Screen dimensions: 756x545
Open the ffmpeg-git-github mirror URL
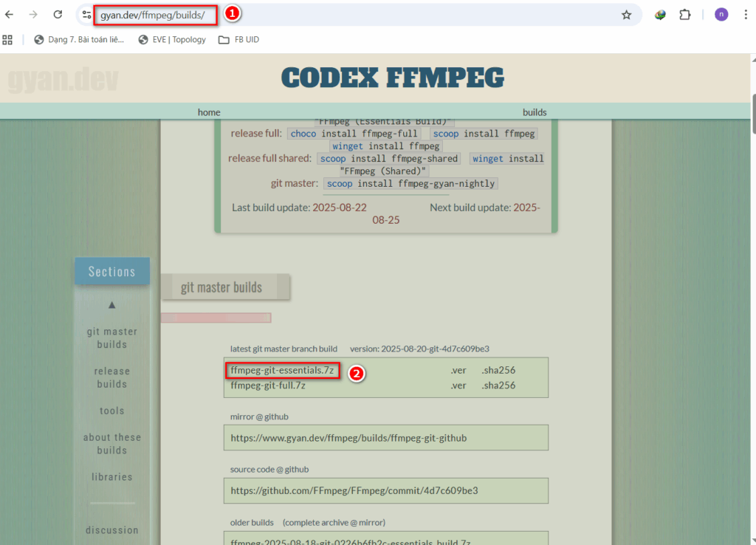tap(348, 438)
